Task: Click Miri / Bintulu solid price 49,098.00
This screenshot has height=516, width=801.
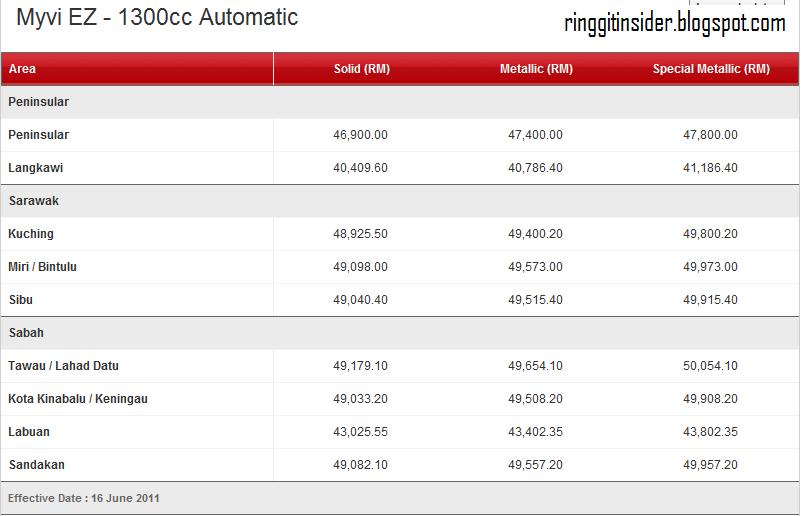Action: click(x=360, y=267)
